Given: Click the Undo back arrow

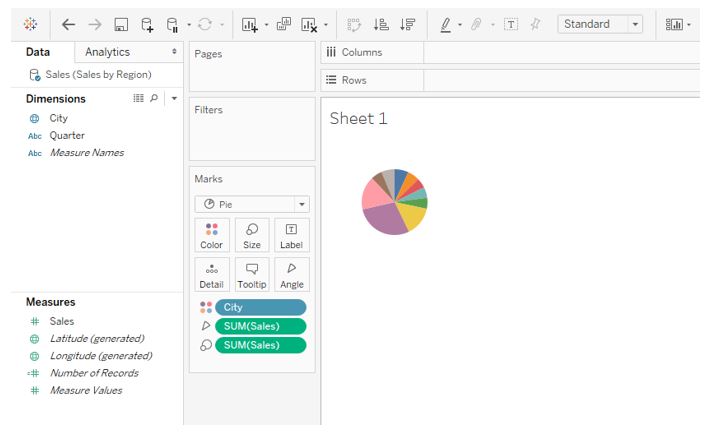Looking at the screenshot, I should pyautogui.click(x=68, y=24).
